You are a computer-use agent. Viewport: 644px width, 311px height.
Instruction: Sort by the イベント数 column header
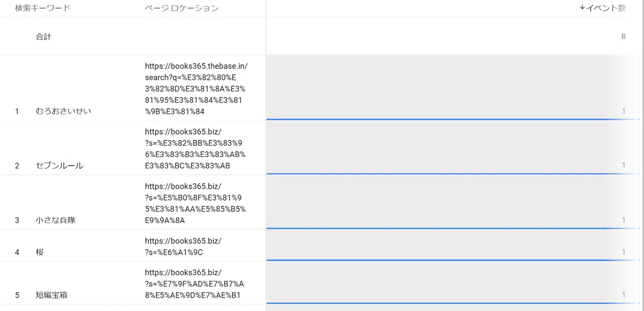(602, 8)
